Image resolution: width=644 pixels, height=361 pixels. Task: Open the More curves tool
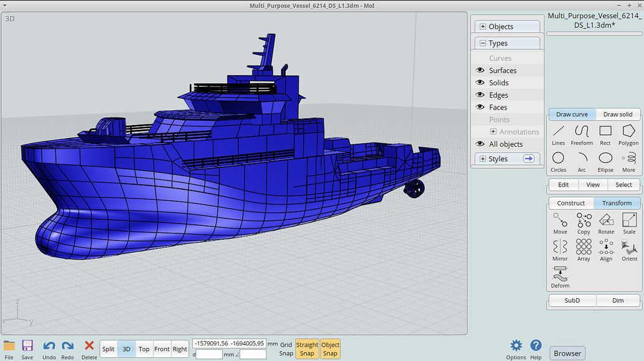[x=628, y=162]
